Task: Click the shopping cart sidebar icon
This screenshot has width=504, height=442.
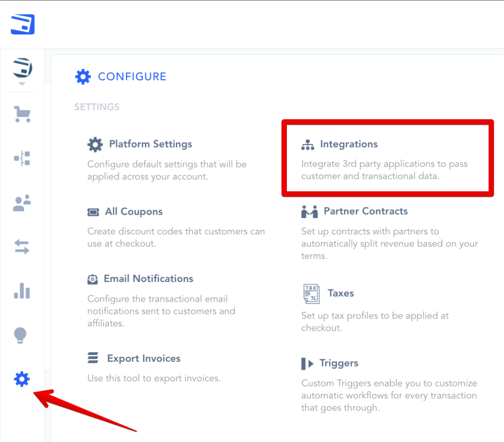Action: coord(22,115)
